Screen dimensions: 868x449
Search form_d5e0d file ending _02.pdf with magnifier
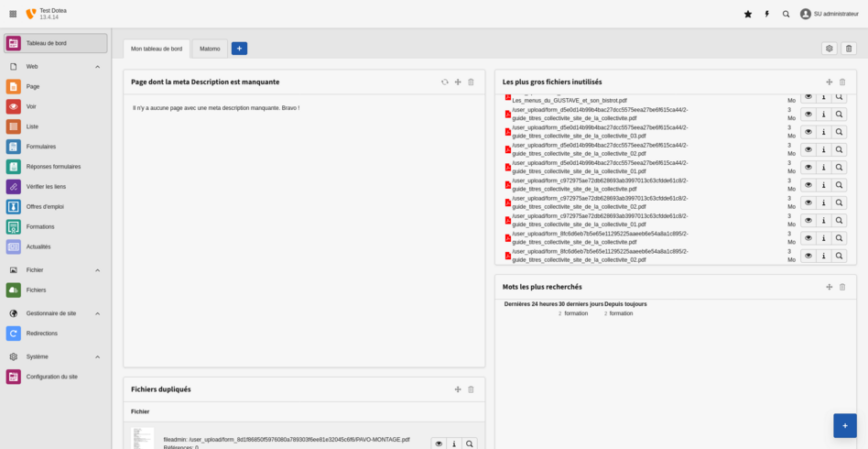pyautogui.click(x=840, y=149)
